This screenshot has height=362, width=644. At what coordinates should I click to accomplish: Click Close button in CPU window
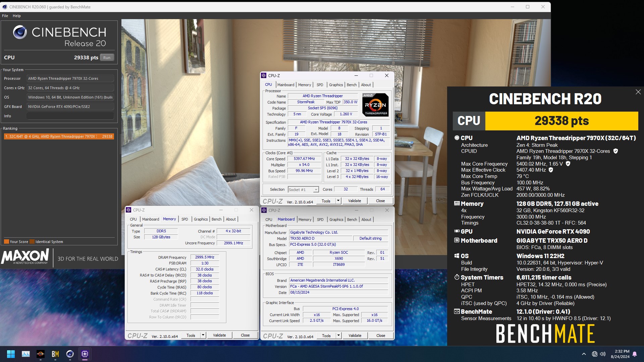point(380,201)
